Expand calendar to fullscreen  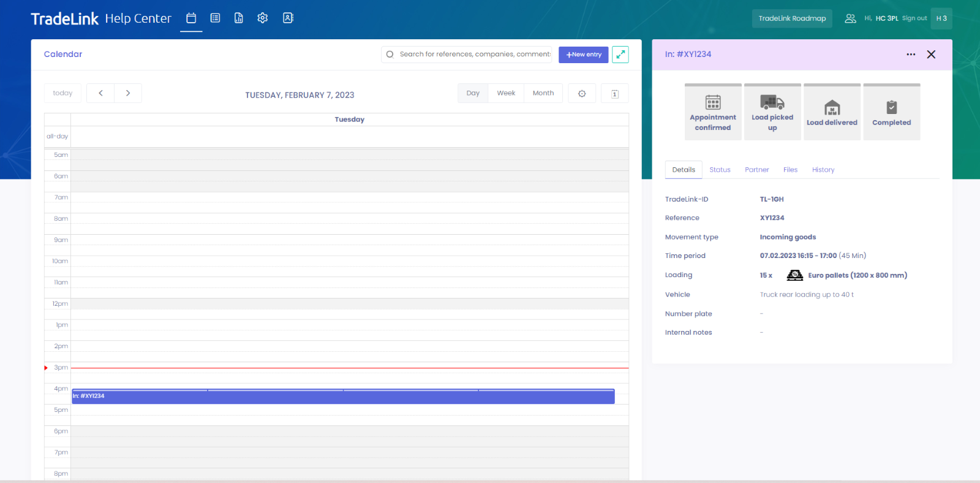coord(620,55)
